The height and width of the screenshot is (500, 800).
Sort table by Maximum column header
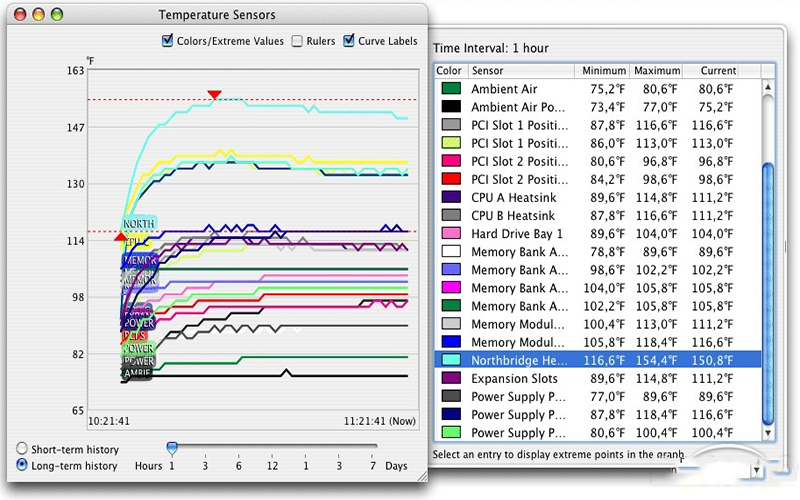click(656, 71)
